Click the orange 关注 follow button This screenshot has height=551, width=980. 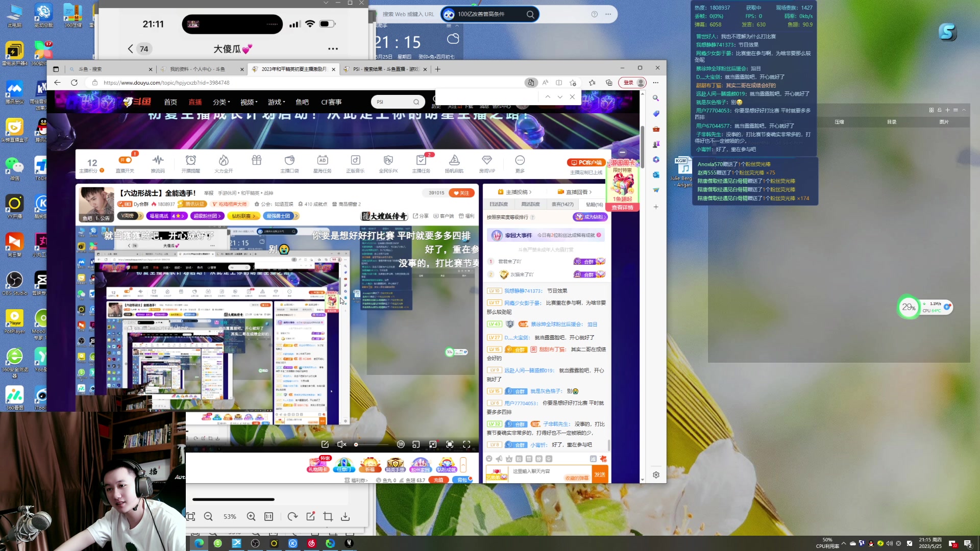(x=461, y=193)
